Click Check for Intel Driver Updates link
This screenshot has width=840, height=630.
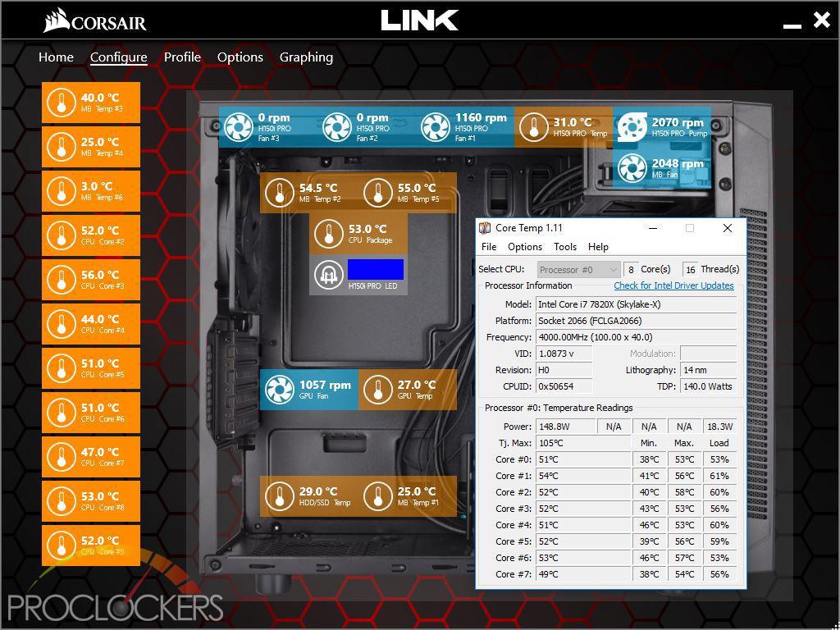tap(674, 285)
